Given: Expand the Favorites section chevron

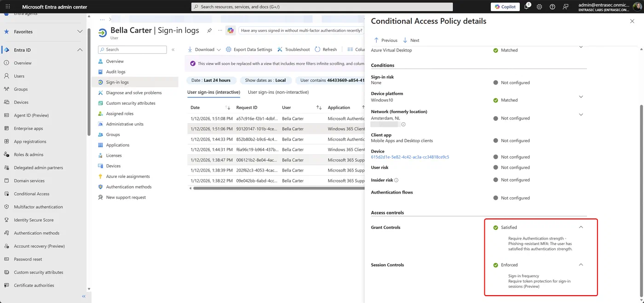Looking at the screenshot, I should [x=80, y=32].
